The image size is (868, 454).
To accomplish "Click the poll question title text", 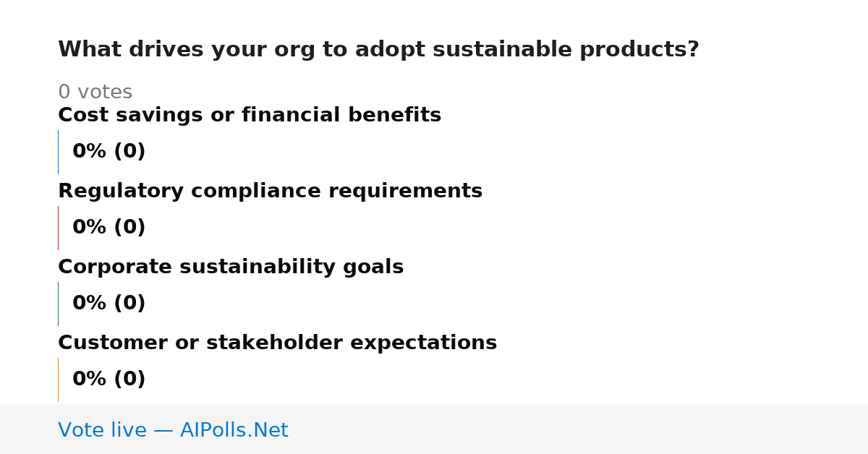I will coord(378,50).
